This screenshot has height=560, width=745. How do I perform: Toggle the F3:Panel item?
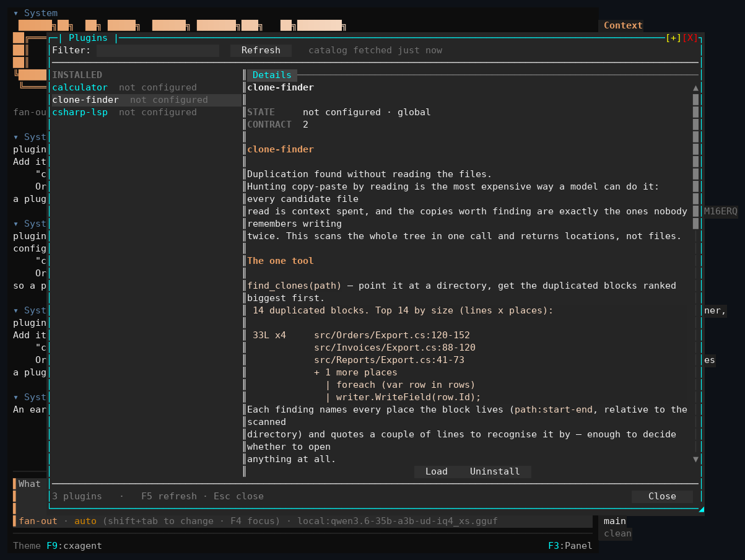570,546
